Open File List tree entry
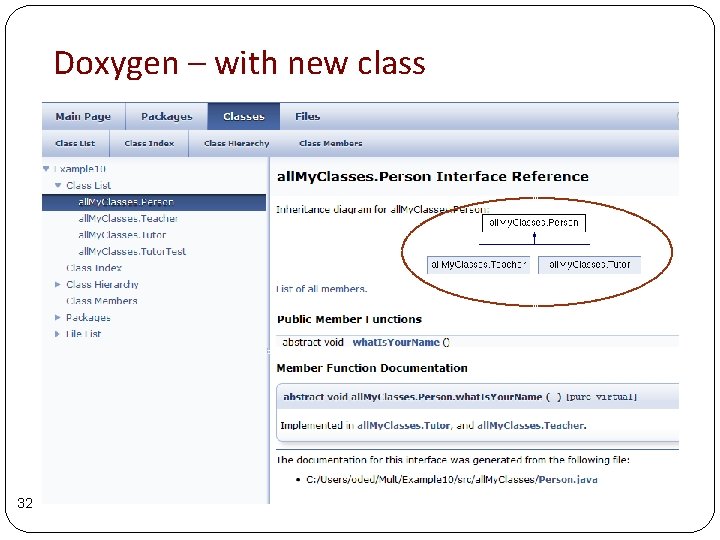The width and height of the screenshot is (720, 540). coord(84,334)
